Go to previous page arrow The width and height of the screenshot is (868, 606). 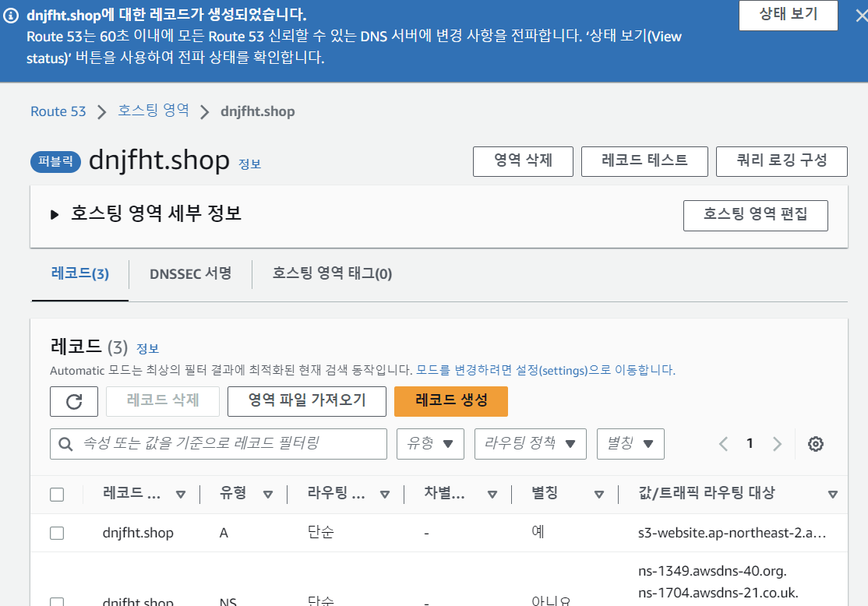click(x=723, y=444)
